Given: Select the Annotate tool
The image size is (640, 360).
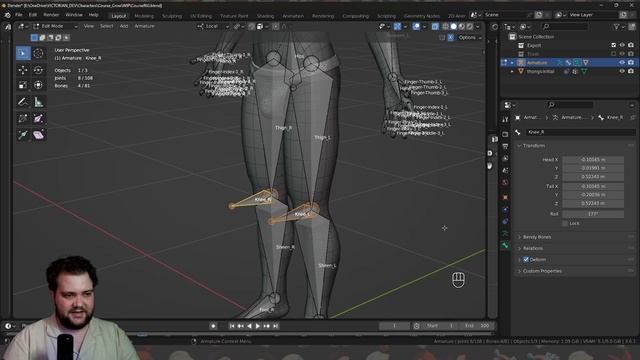Looking at the screenshot, I should [23, 102].
